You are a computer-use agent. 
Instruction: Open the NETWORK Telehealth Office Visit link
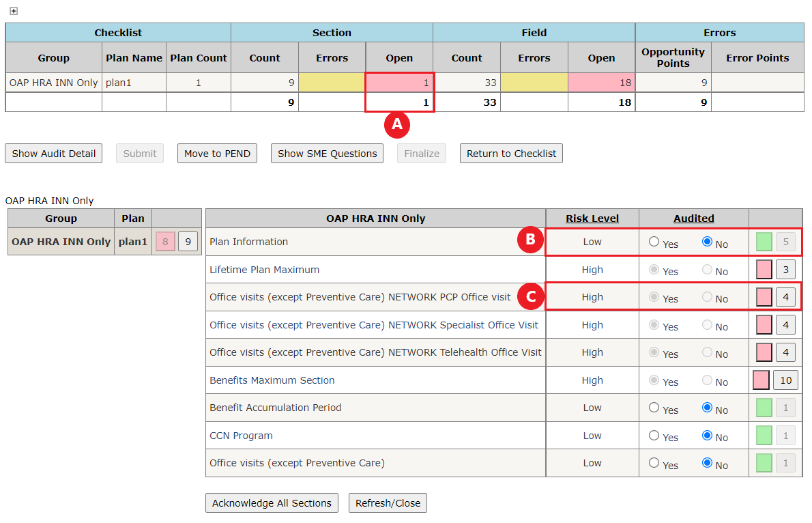pos(375,352)
